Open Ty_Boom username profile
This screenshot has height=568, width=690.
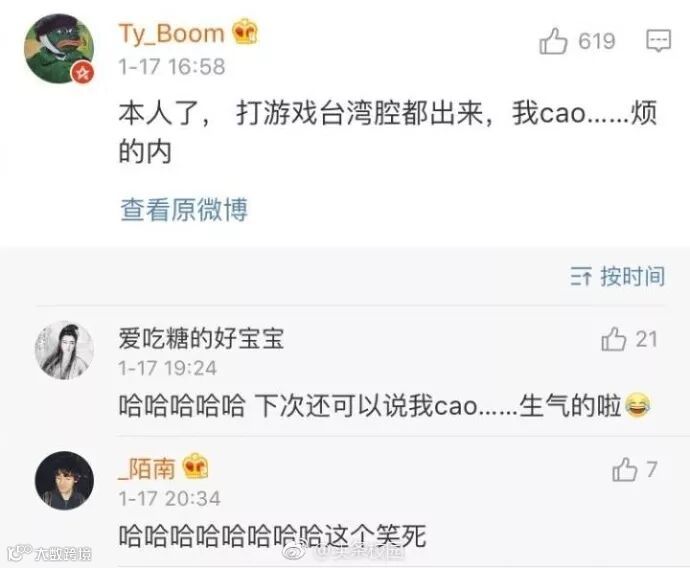(172, 33)
